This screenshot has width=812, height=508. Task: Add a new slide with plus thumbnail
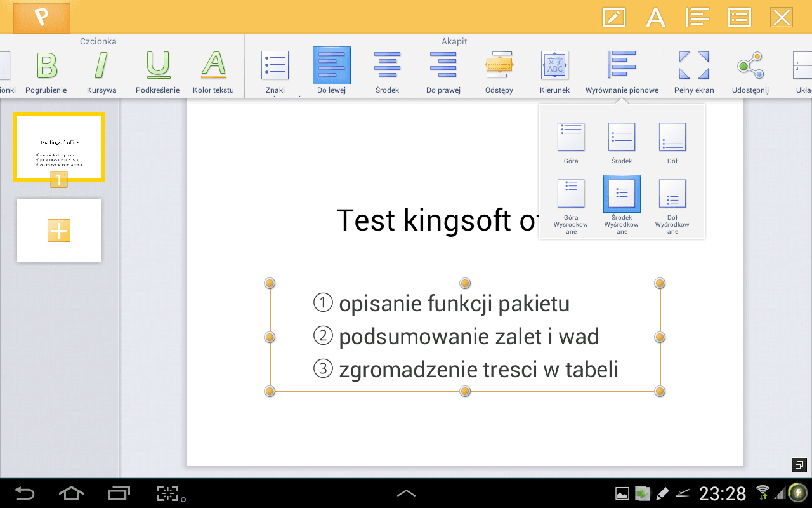(59, 231)
